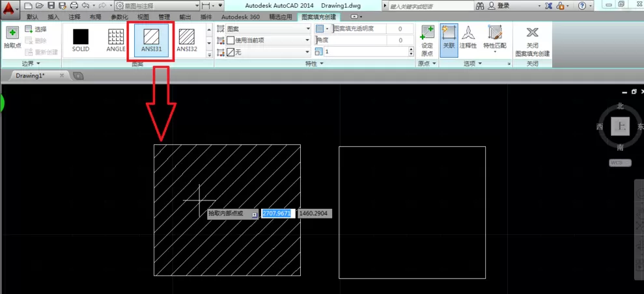Switch to the 插入 ribbon tab

(x=53, y=17)
